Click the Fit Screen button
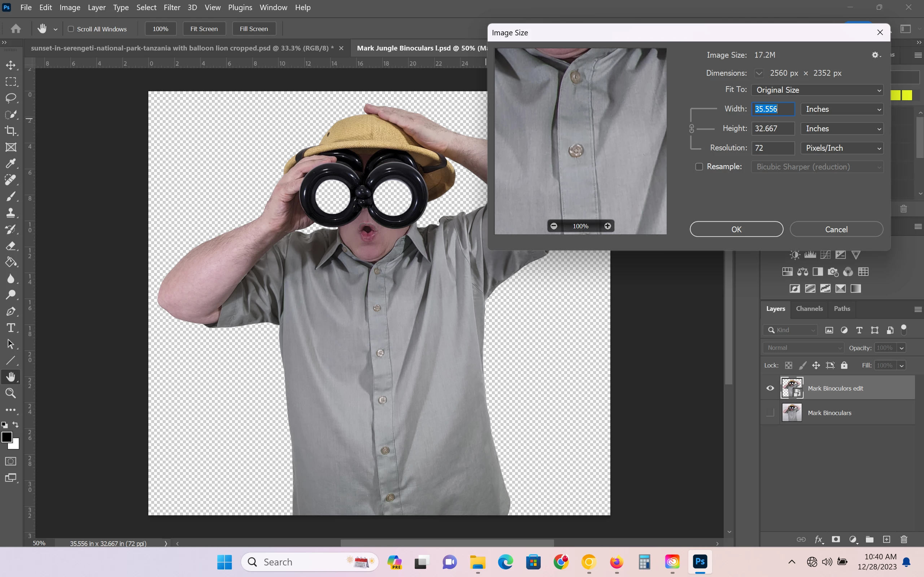 pos(204,29)
